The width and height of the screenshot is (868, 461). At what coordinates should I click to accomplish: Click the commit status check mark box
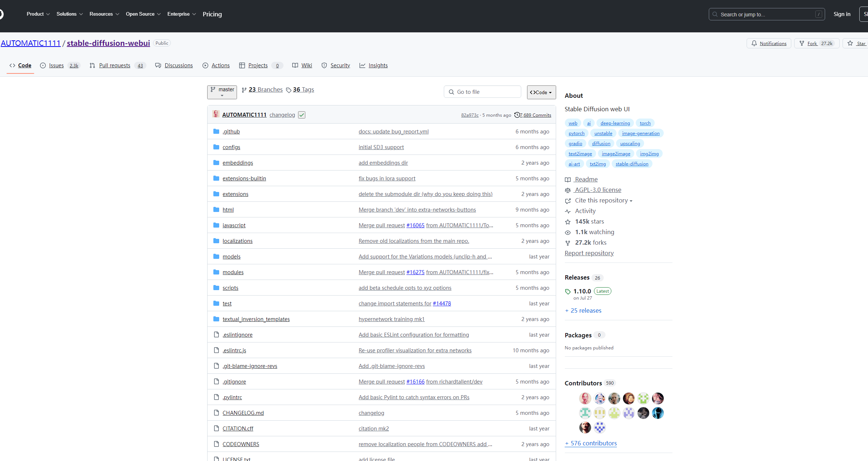(x=302, y=115)
